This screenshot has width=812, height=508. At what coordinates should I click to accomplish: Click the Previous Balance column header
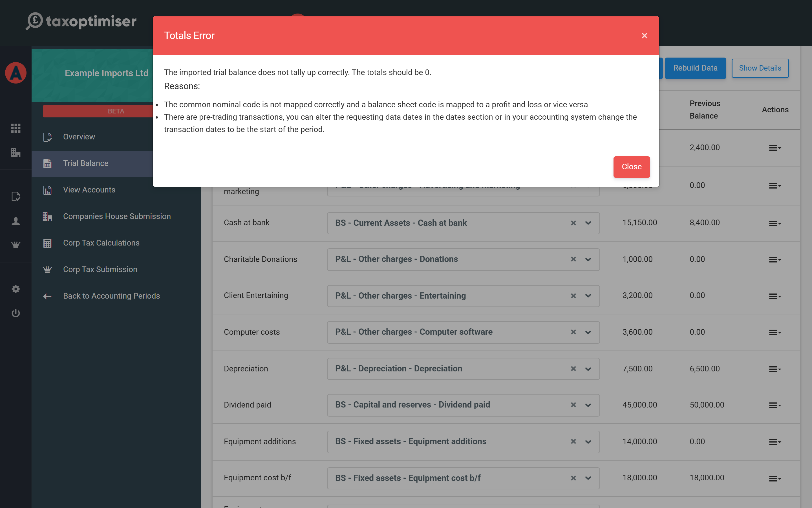705,110
